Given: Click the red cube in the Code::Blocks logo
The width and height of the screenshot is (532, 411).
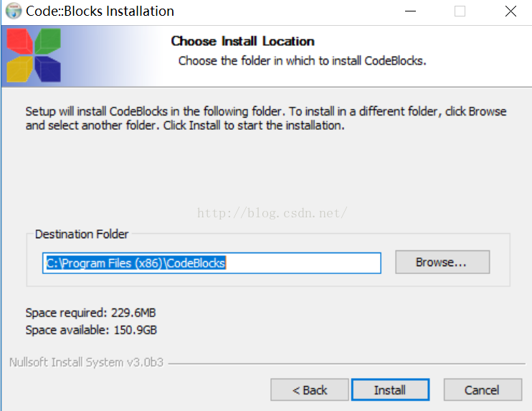Looking at the screenshot, I should pos(19,41).
